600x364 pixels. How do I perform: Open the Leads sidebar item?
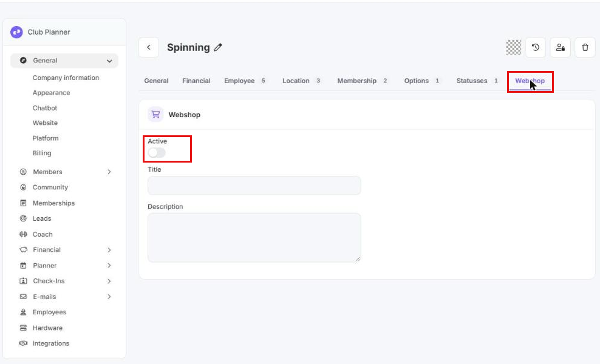42,218
